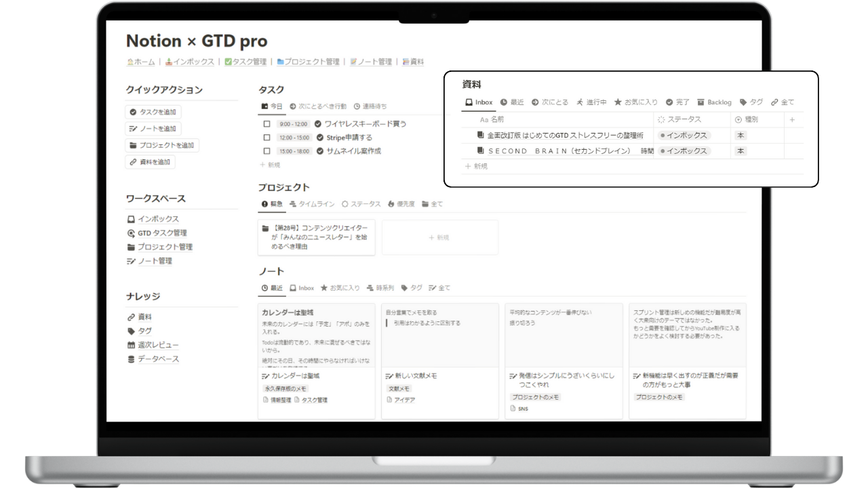
Task: Switch to the 連絡待ち tab in タスク
Action: (371, 106)
